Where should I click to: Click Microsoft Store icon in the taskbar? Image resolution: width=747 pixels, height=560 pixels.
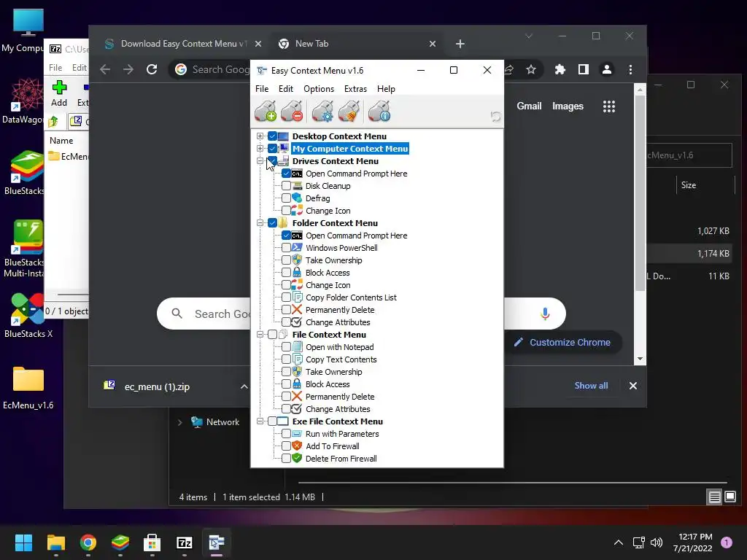[152, 542]
